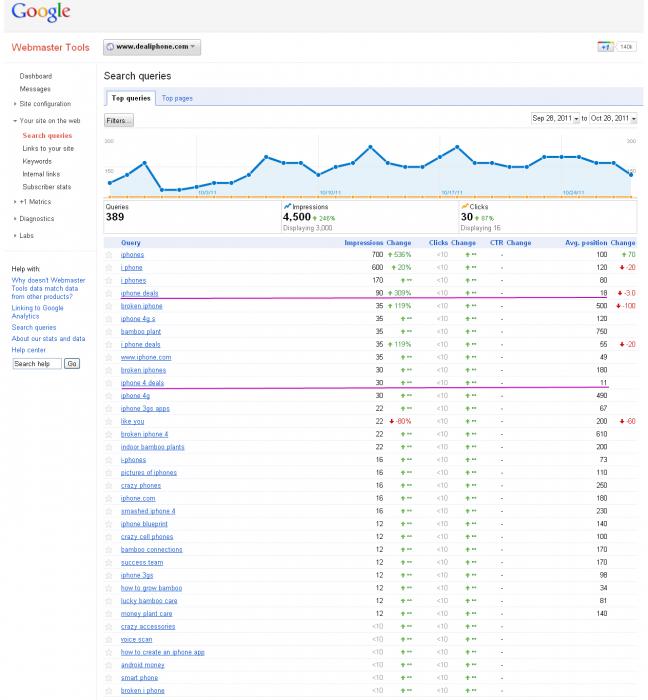Star the 'lucky bamboo care' query

(x=108, y=601)
